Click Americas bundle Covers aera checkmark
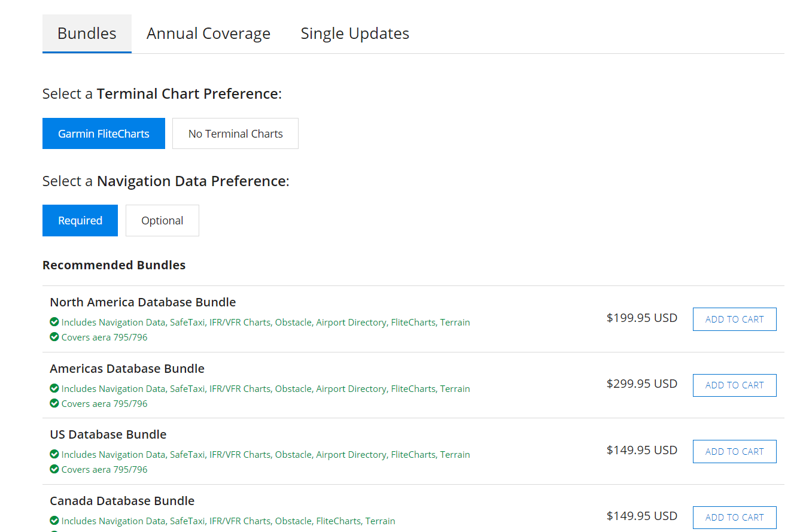This screenshot has height=532, width=803. click(54, 403)
